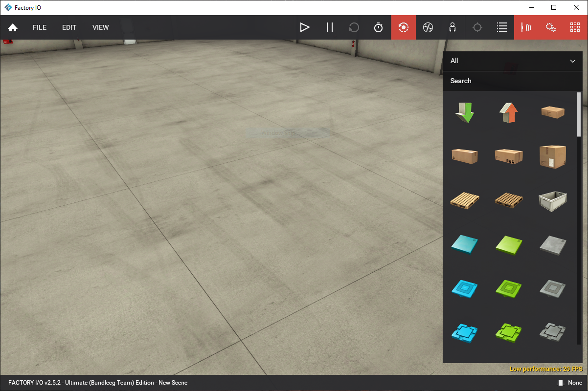The image size is (588, 391).
Task: Click the version and scene name text
Action: click(98, 383)
